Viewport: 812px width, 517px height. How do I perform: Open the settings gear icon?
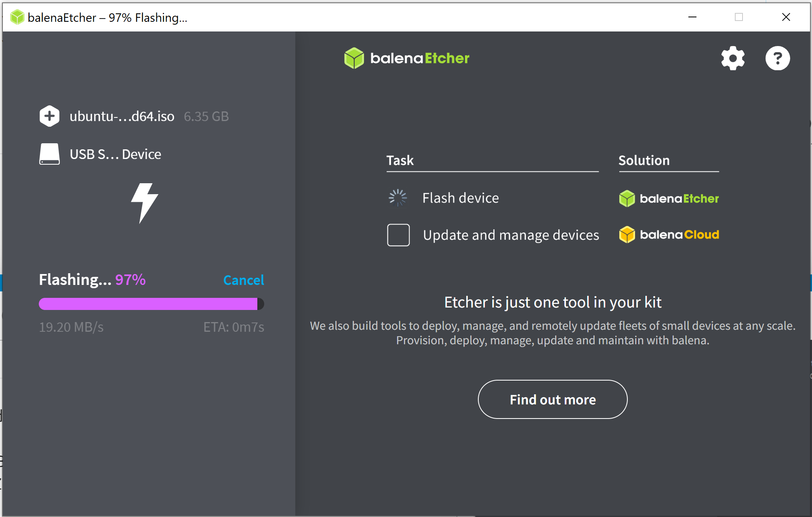click(x=733, y=59)
